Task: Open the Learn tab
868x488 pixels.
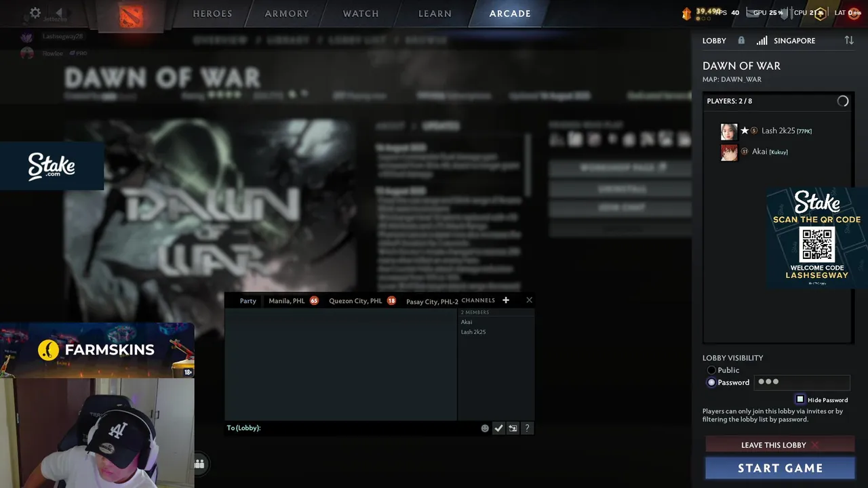Action: coord(435,14)
